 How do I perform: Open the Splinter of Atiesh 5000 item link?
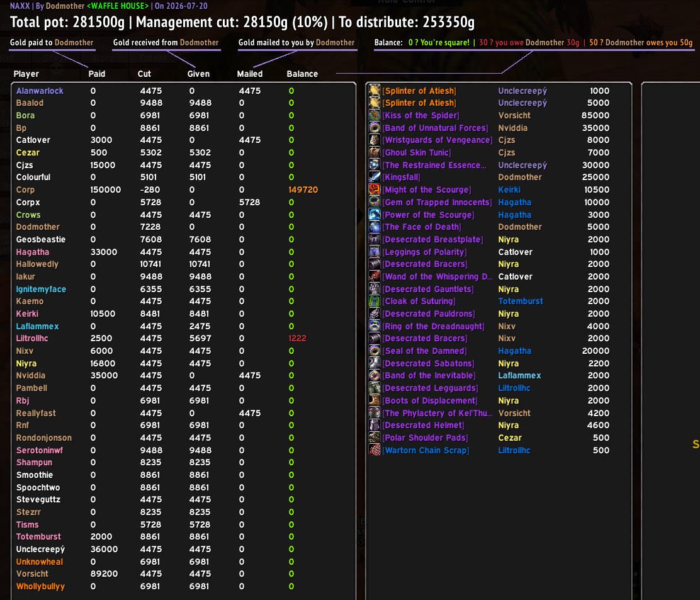click(x=419, y=103)
